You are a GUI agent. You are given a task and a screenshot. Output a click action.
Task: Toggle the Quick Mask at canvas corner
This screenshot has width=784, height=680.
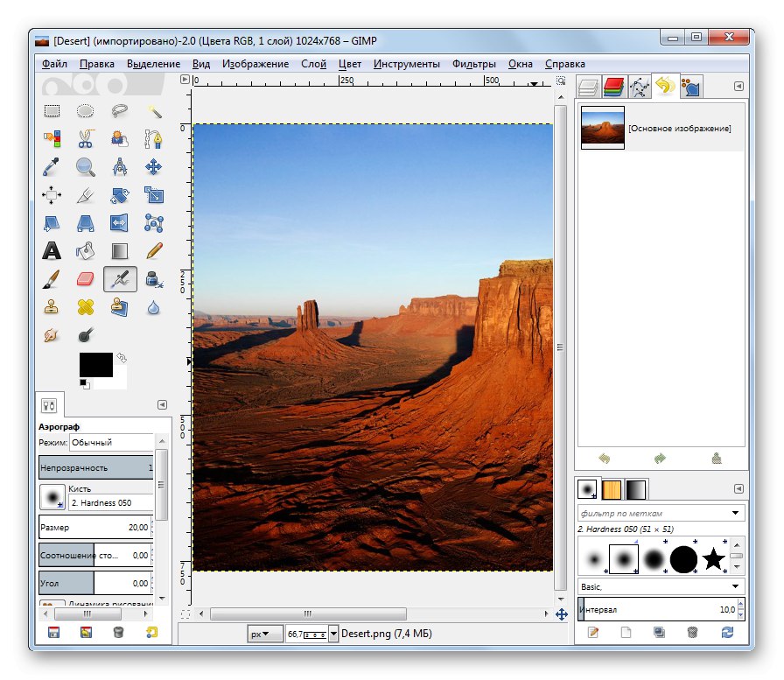click(185, 614)
